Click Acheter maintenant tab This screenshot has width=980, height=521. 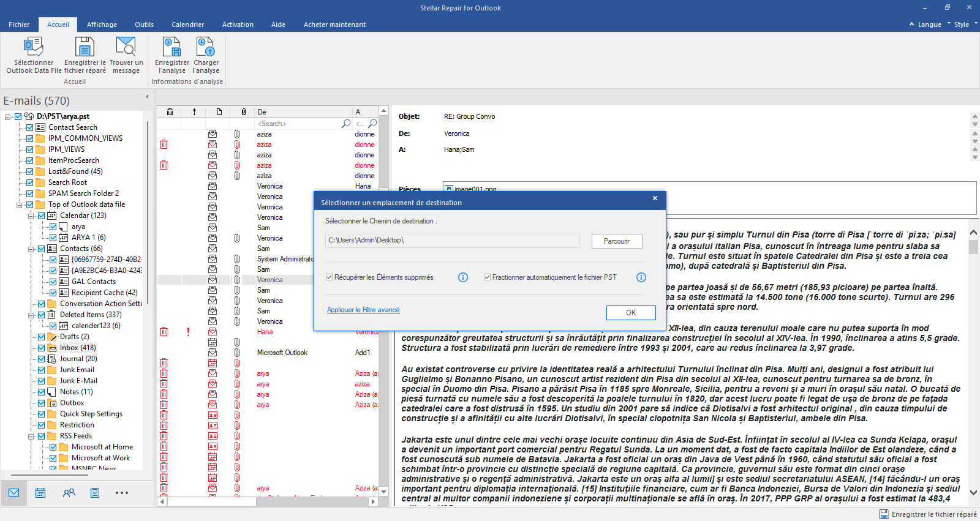coord(334,24)
